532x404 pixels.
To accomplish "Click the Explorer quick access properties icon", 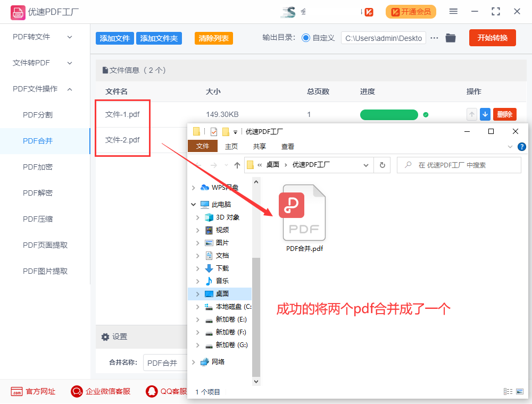I will [x=214, y=131].
